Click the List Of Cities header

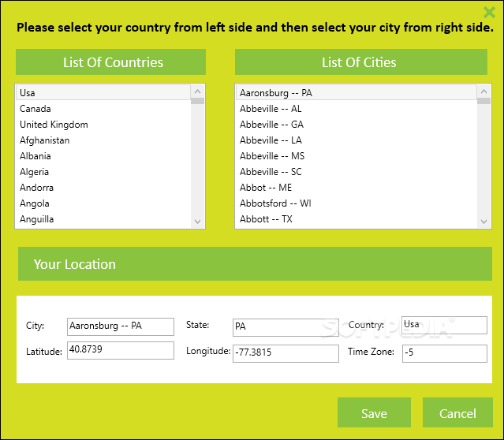[361, 62]
